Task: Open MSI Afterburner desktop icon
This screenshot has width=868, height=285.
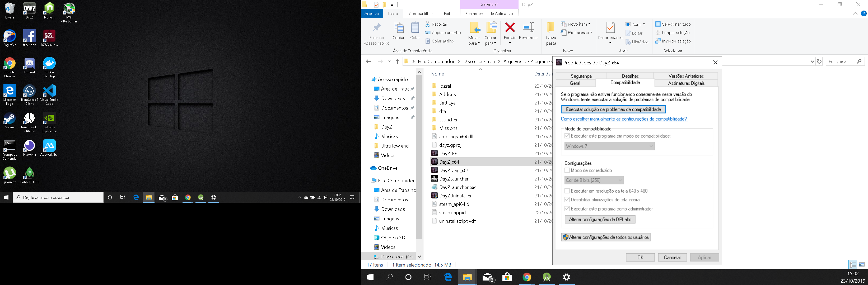Action: click(x=69, y=12)
